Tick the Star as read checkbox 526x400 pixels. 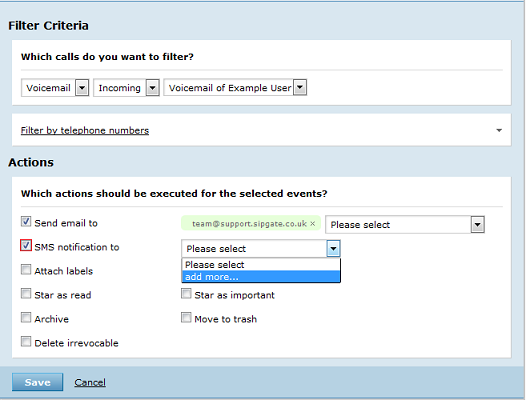[26, 294]
